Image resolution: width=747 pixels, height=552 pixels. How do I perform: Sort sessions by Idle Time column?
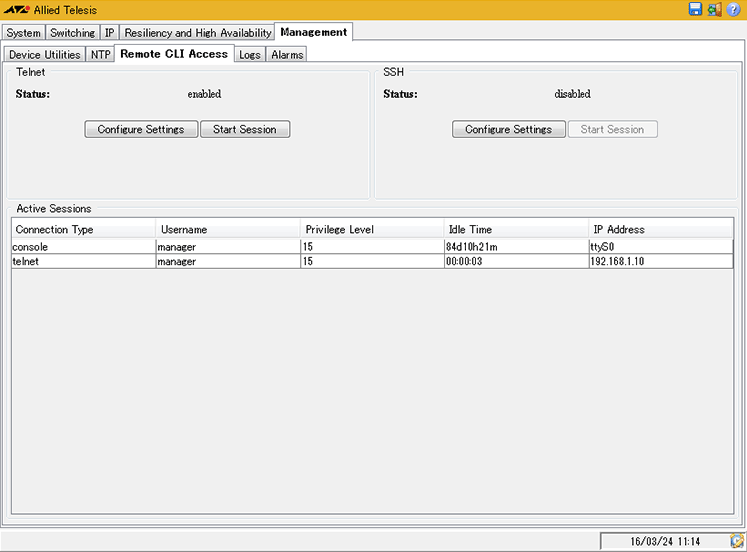(516, 229)
